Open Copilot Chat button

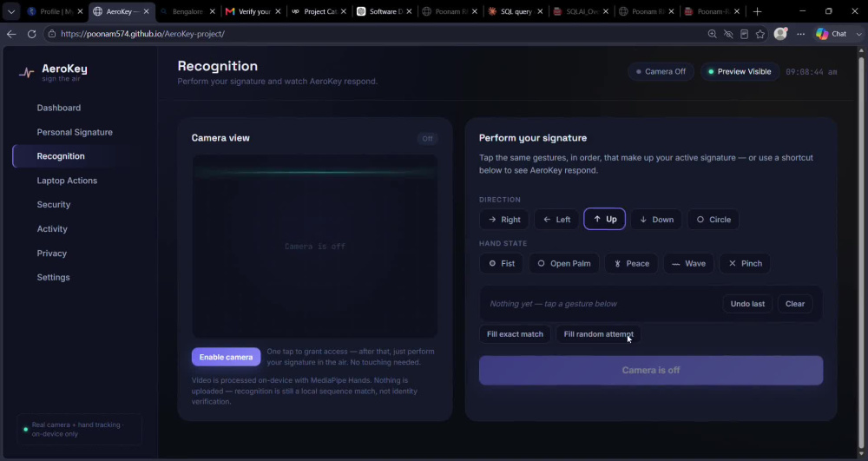tap(831, 34)
